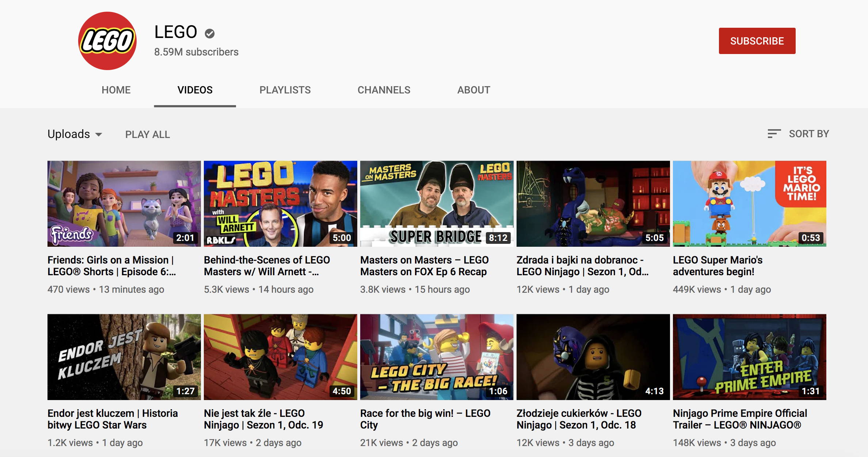The height and width of the screenshot is (457, 868).
Task: Open the LEGO Mario Time thumbnail
Action: 750,204
